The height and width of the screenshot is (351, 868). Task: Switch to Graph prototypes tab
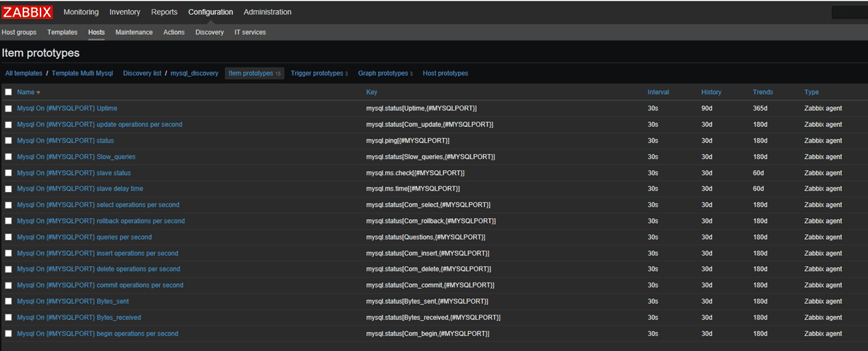383,73
